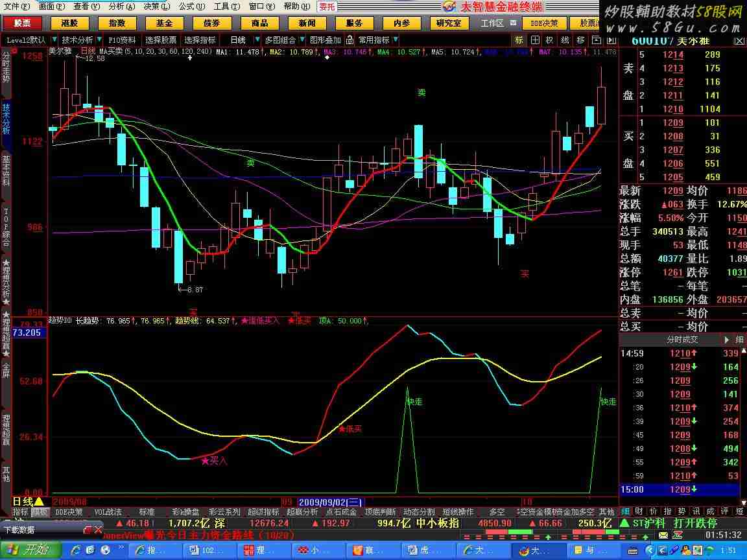The width and height of the screenshot is (747, 560).
Task: Open the 工具 menu
Action: point(227,6)
